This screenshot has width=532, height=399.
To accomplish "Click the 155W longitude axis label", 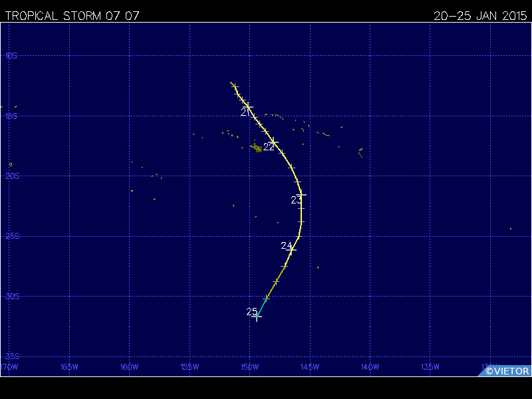I will coord(190,366).
